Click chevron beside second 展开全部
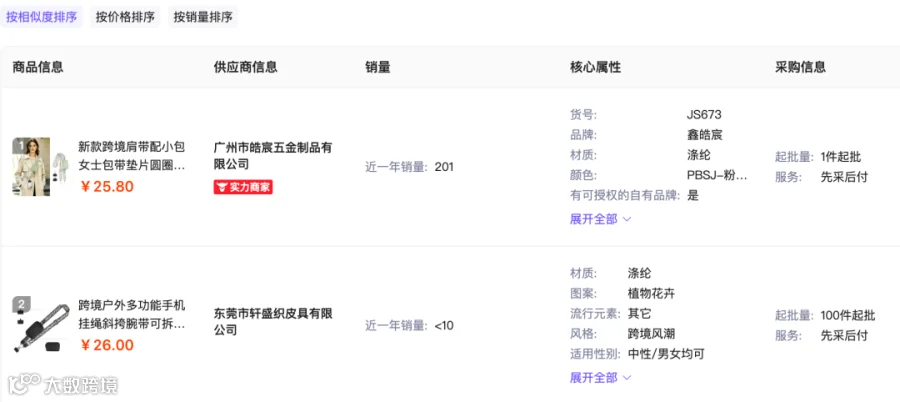Viewport: 900px width, 402px height. click(x=627, y=378)
